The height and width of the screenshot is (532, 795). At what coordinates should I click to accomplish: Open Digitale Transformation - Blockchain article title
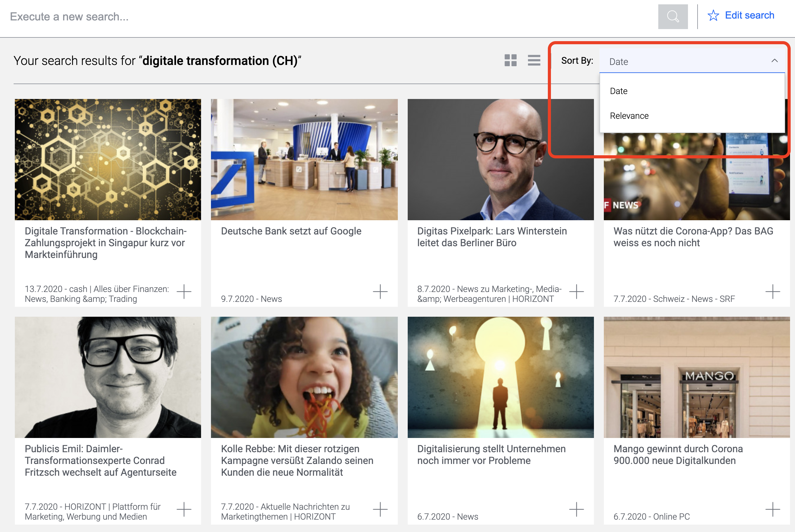(105, 242)
